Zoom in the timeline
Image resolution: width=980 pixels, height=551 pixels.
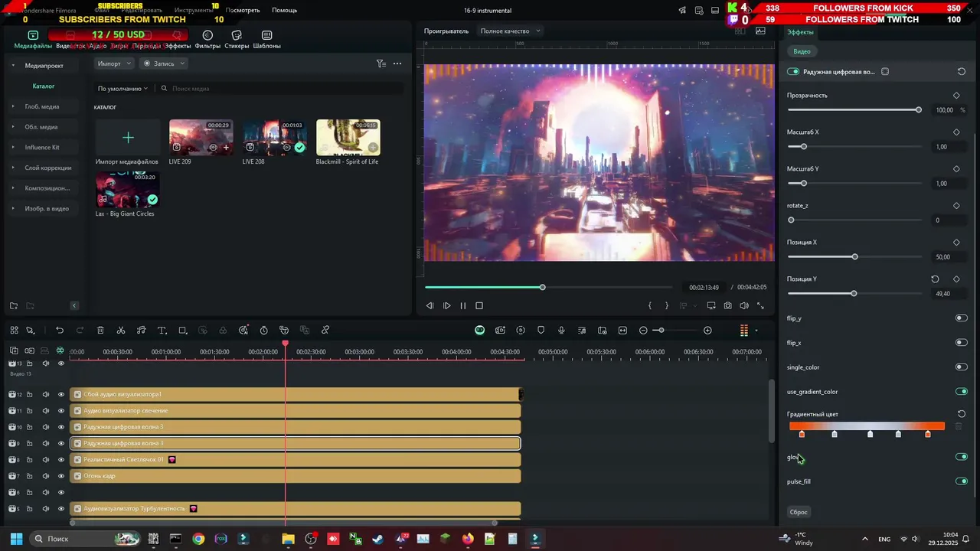[x=707, y=331]
